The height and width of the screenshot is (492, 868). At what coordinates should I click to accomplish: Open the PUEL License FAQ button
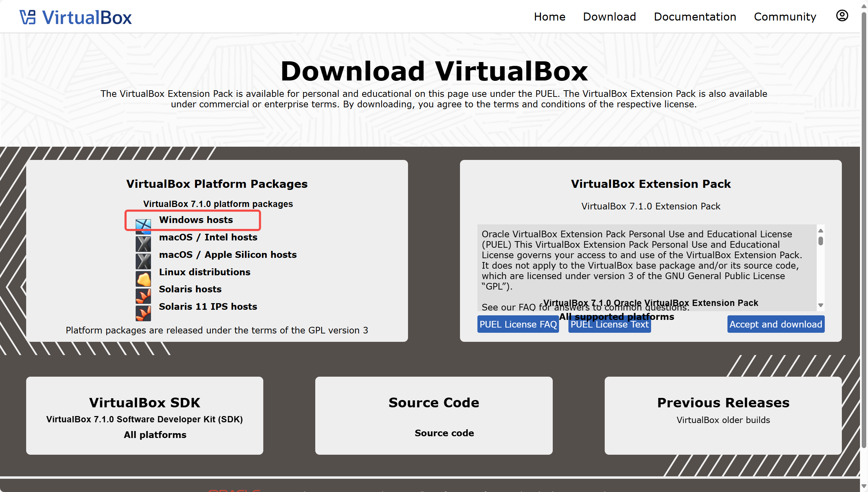518,324
